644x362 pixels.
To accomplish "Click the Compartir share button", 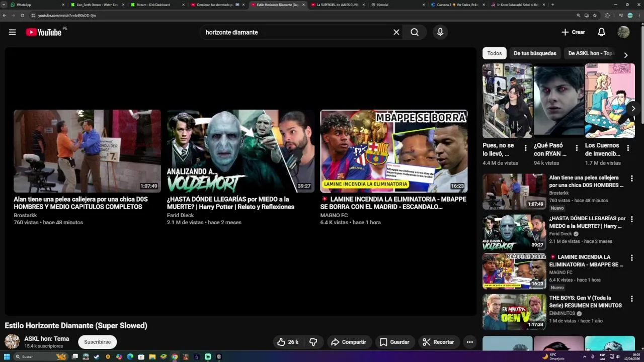I will [x=349, y=342].
